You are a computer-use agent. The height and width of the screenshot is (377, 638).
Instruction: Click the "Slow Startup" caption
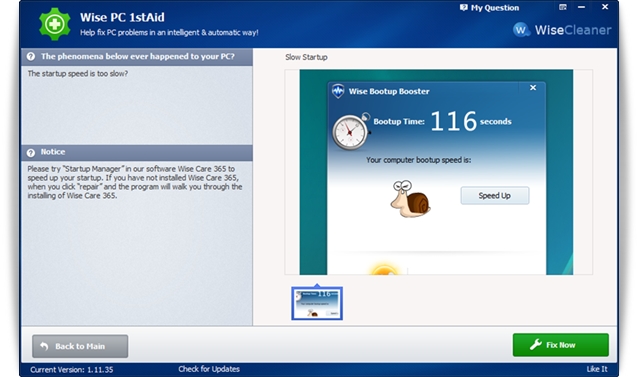click(x=306, y=57)
